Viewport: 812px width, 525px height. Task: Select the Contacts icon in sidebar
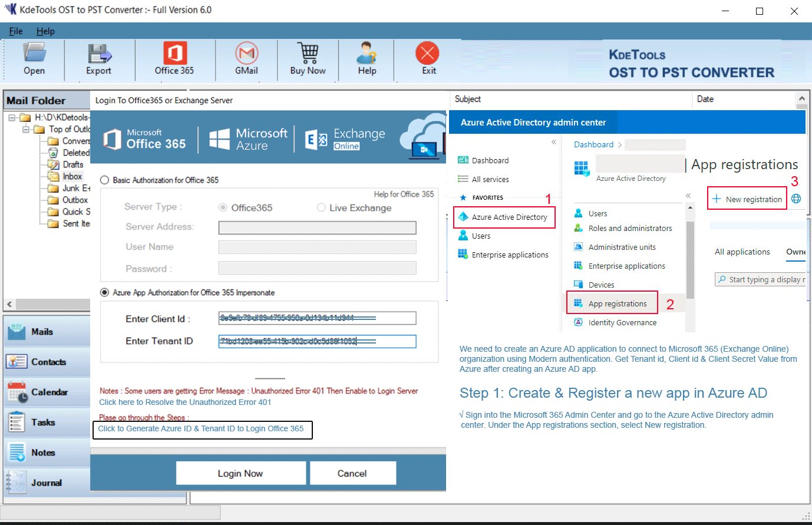tap(16, 362)
